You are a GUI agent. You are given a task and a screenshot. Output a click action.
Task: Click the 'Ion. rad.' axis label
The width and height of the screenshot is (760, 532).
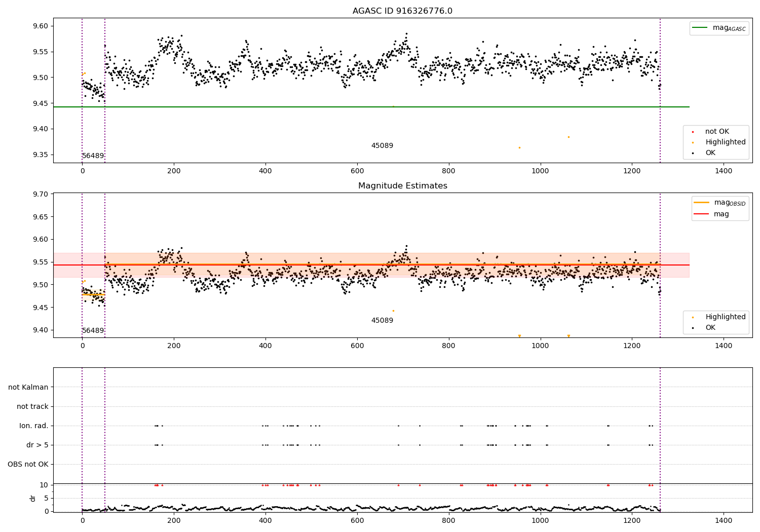tap(34, 426)
